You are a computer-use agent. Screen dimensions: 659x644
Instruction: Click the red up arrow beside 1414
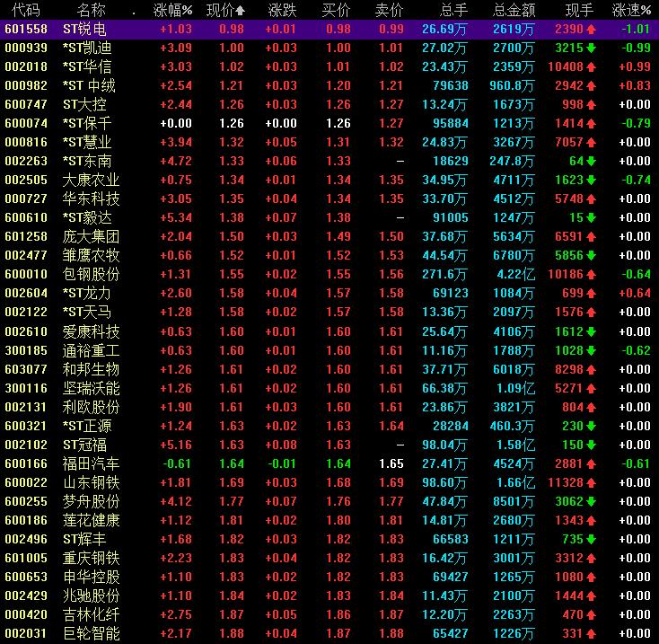[591, 124]
